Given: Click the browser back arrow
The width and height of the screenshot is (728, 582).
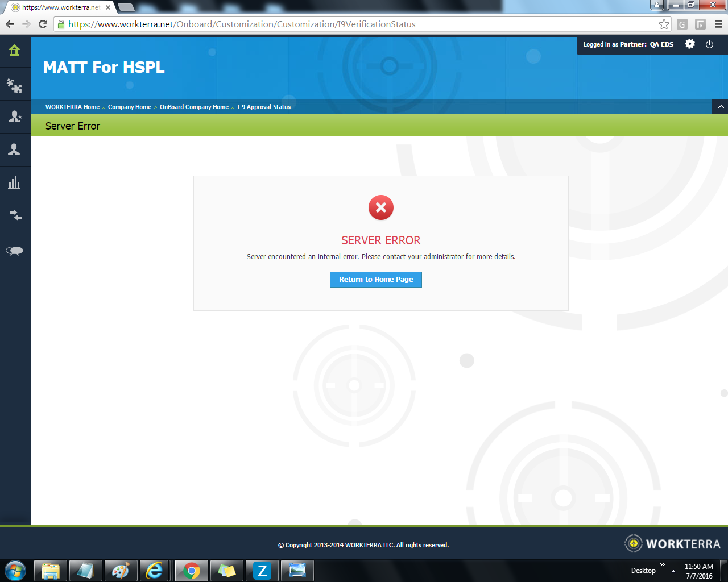Looking at the screenshot, I should (10, 24).
